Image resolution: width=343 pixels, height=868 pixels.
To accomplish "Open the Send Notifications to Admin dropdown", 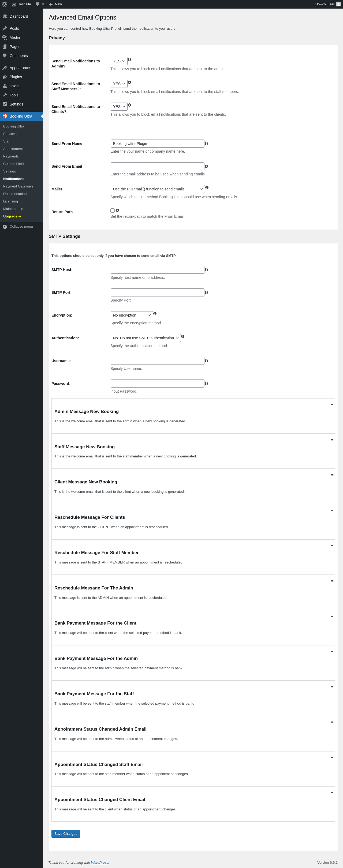I will (x=119, y=61).
